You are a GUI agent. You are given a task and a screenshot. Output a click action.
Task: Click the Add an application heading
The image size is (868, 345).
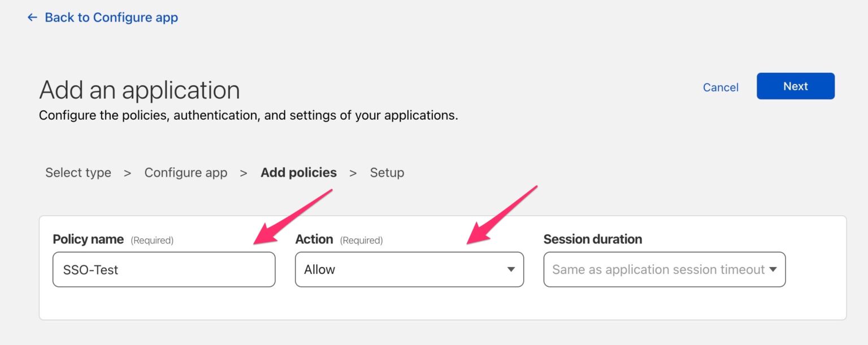pyautogui.click(x=139, y=89)
